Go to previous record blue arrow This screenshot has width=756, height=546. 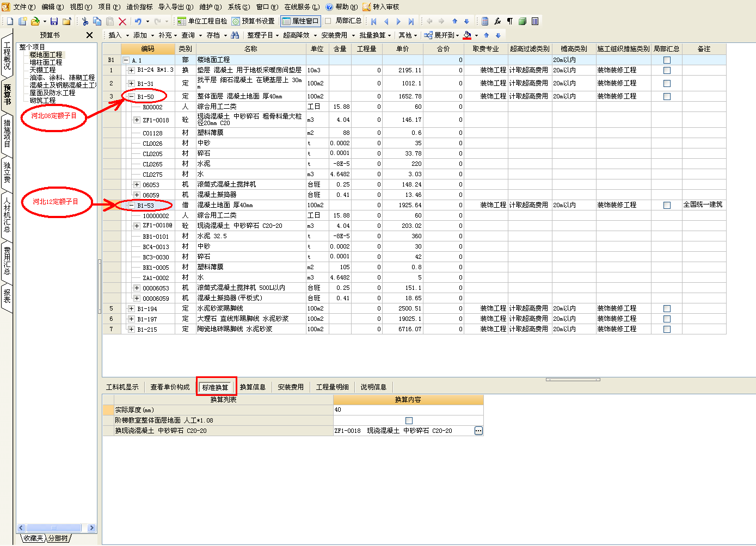tap(386, 21)
